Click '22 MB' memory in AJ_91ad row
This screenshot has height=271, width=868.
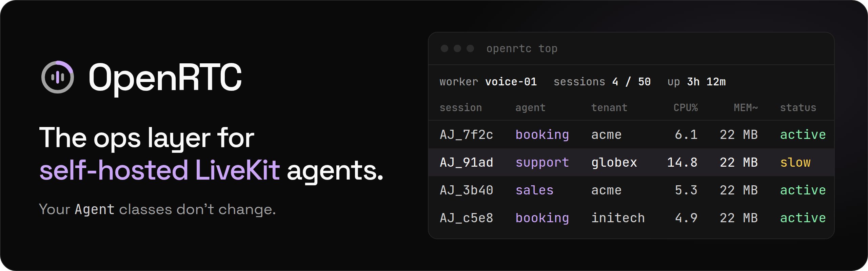point(739,162)
